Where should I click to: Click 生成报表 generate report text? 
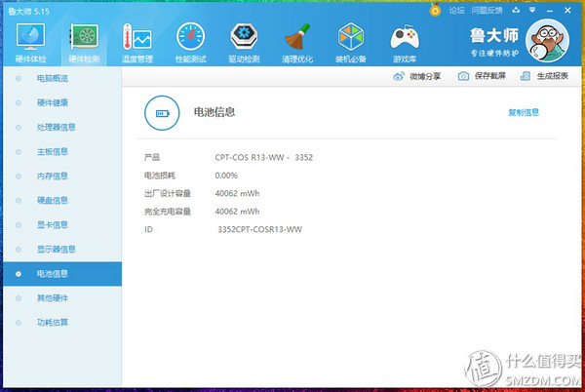coord(553,76)
